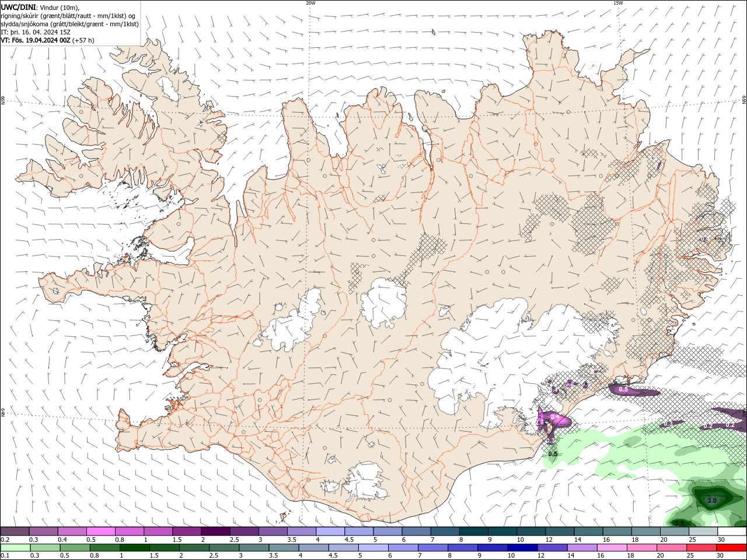
Task: Click rain scale swatch between 2.5 and 3
Action: pos(224,548)
